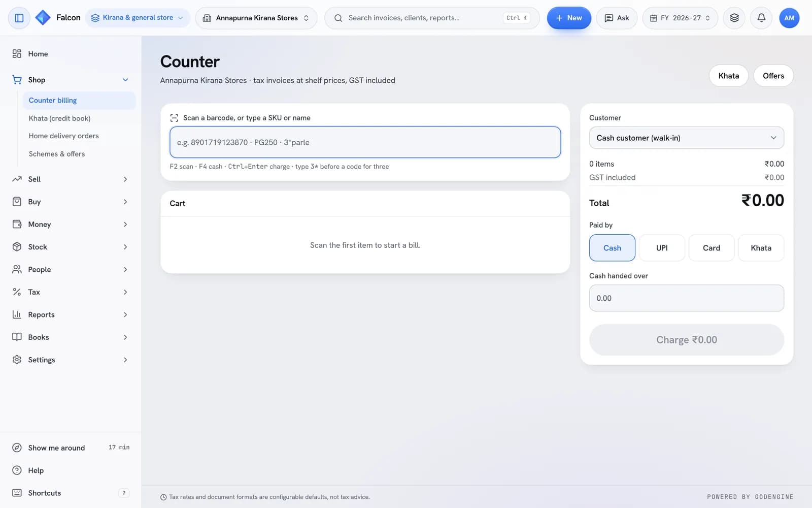812x508 pixels.
Task: Expand the Buy section chevron
Action: 125,202
